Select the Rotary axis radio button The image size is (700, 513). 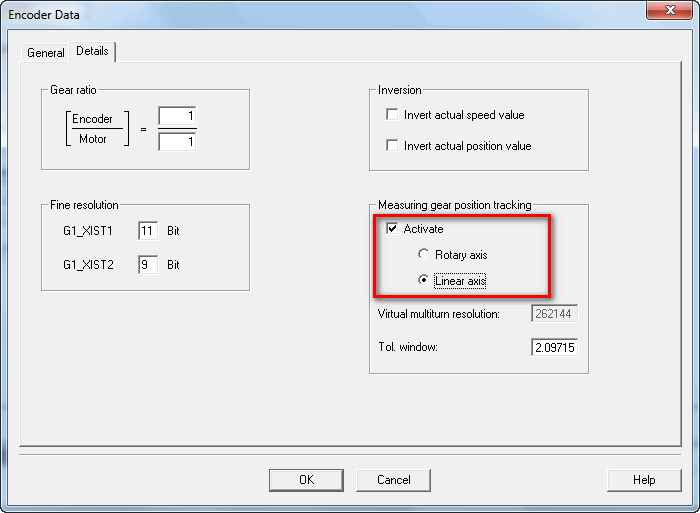pos(423,254)
